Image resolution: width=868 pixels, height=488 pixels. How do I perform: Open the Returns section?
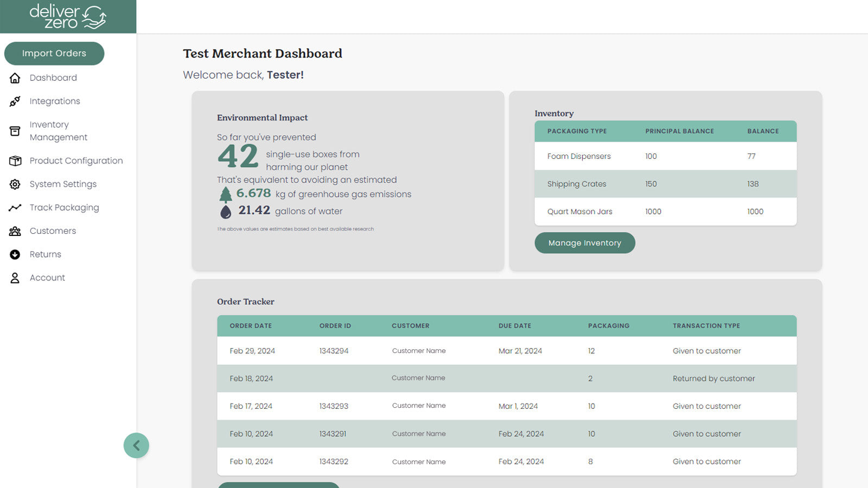[46, 254]
